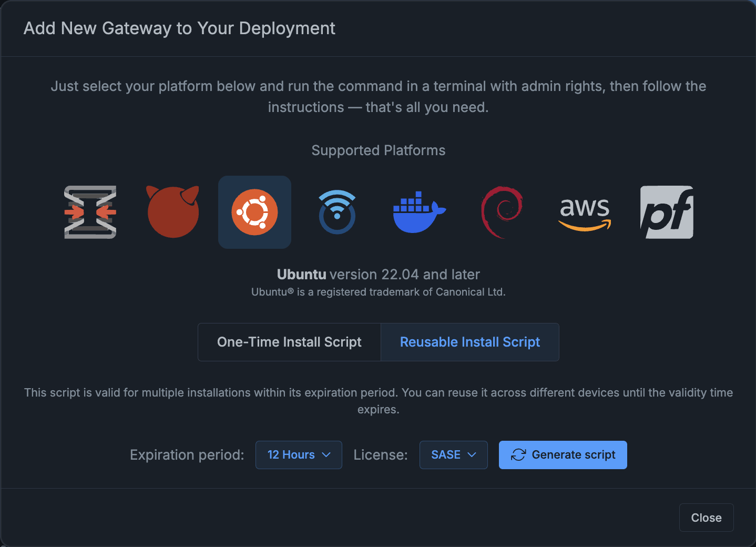Click the chevron beside SASE
The width and height of the screenshot is (756, 547).
point(472,455)
